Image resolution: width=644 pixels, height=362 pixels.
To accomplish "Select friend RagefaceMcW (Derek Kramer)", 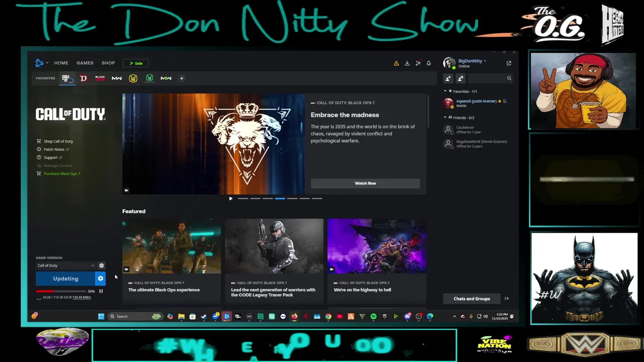I will (475, 144).
